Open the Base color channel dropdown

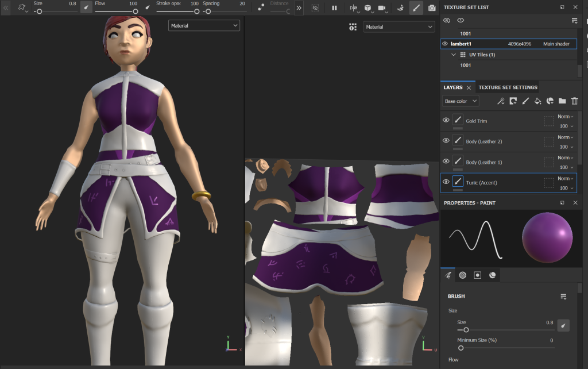coord(461,101)
